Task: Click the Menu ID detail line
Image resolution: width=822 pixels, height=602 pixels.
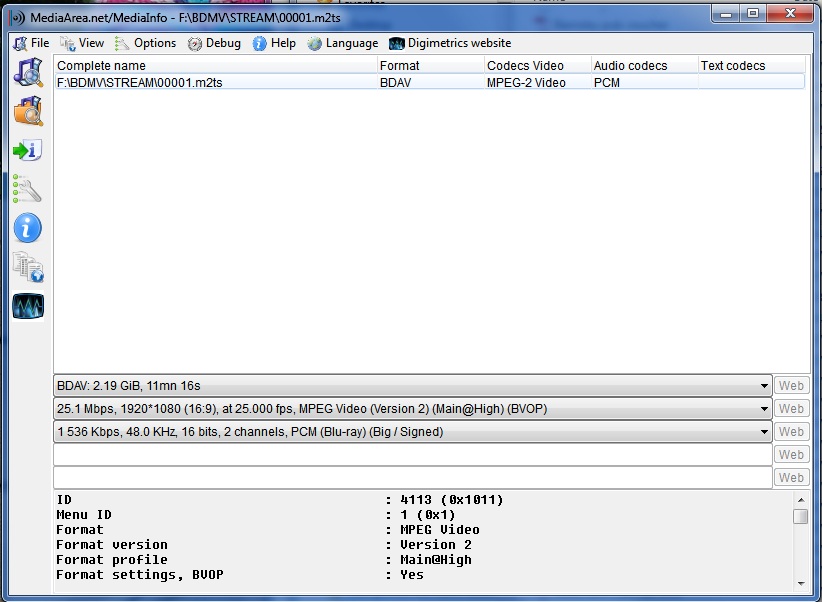Action: pos(256,515)
